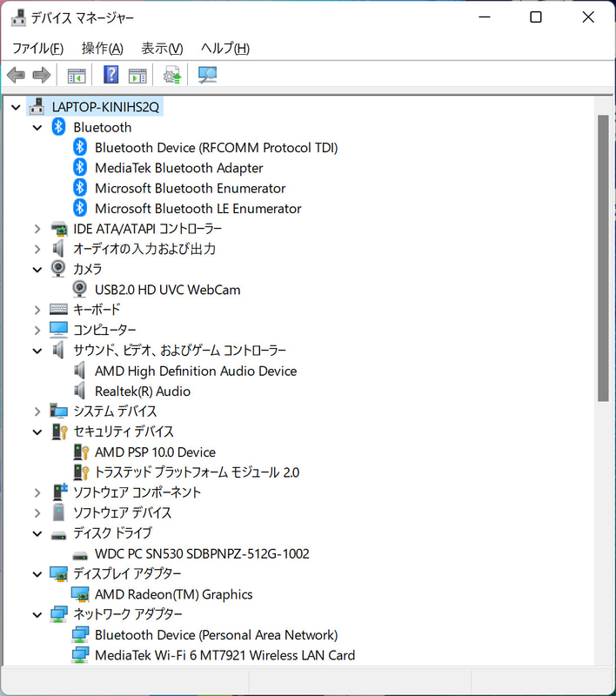Collapse the ネットワーク アダプター category
The height and width of the screenshot is (696, 616).
click(37, 615)
